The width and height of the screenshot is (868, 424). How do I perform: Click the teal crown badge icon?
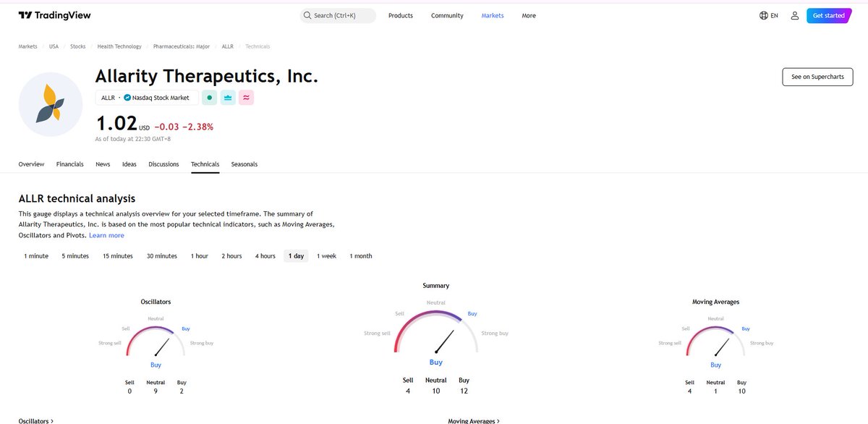[228, 97]
